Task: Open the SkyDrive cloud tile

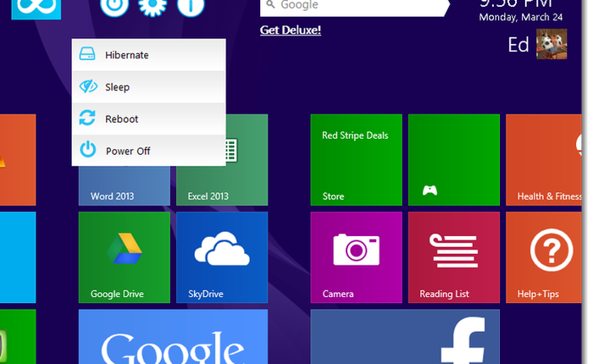Action: pos(222,257)
